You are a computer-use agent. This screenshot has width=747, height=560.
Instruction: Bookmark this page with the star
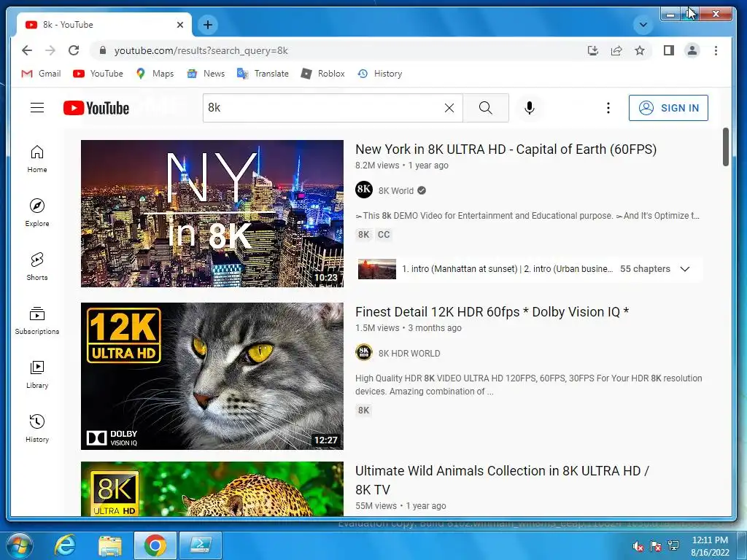pyautogui.click(x=639, y=50)
